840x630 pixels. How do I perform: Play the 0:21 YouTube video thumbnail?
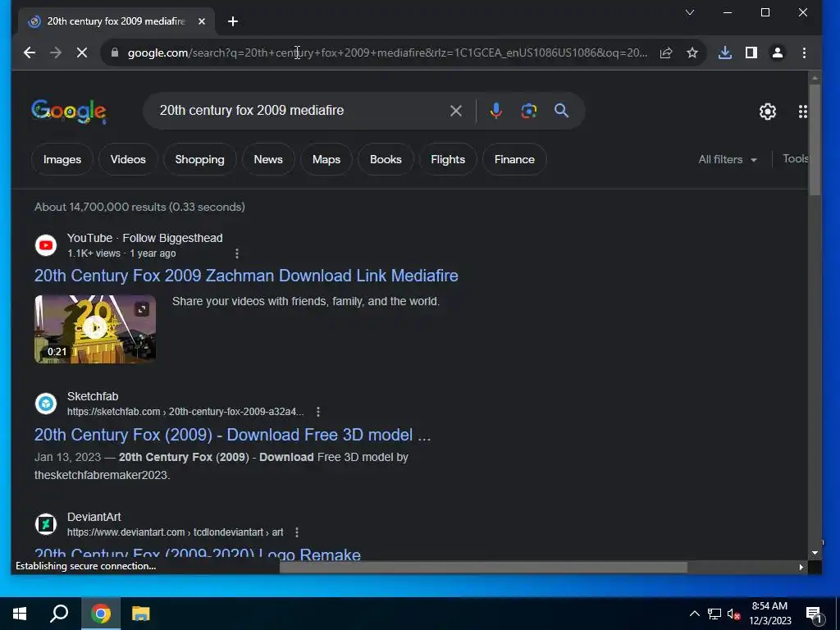pos(95,329)
